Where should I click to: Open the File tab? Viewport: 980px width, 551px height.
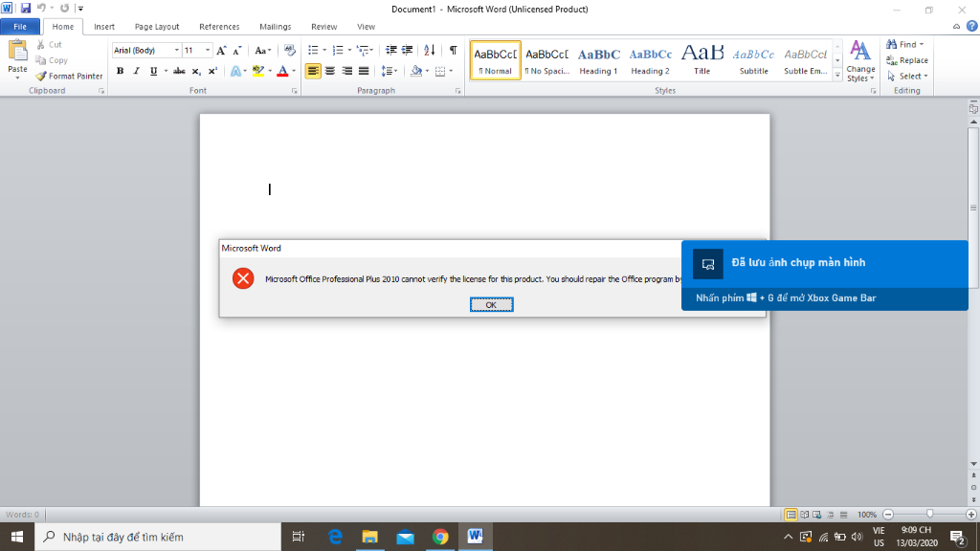[x=20, y=27]
